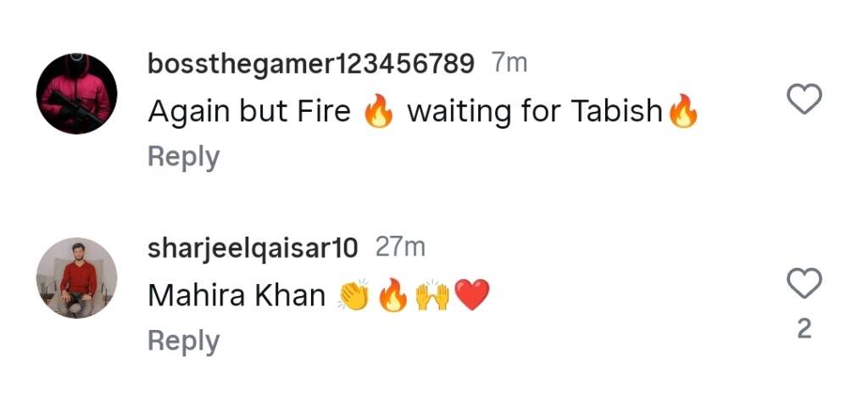The height and width of the screenshot is (408, 868).
Task: Click the fire emoji after 'Tabish'
Action: (x=683, y=112)
